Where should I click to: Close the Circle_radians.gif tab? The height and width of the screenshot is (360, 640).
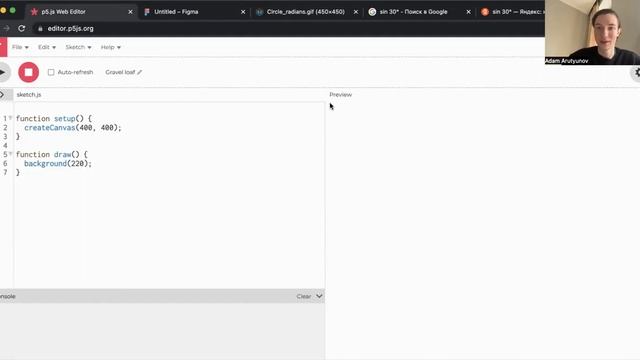pos(356,12)
